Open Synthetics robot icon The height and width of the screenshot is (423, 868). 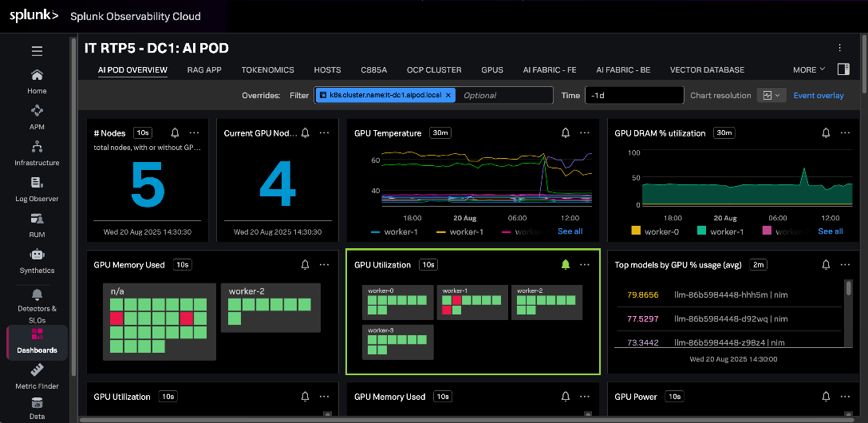click(37, 255)
